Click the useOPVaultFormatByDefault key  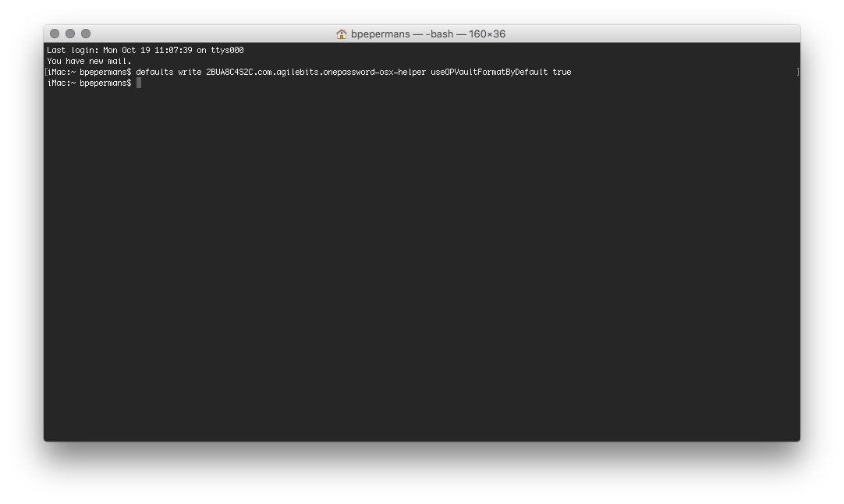(x=489, y=72)
